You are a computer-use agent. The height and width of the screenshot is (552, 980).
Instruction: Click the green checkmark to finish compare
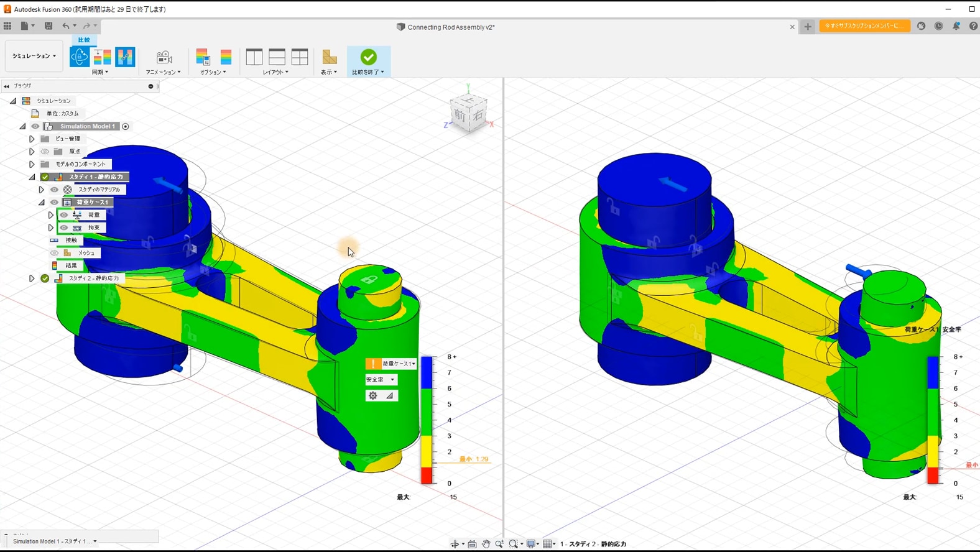pos(368,57)
